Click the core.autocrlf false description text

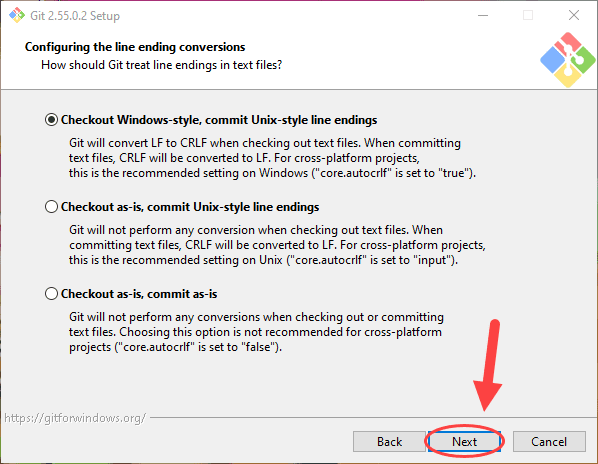[256, 332]
